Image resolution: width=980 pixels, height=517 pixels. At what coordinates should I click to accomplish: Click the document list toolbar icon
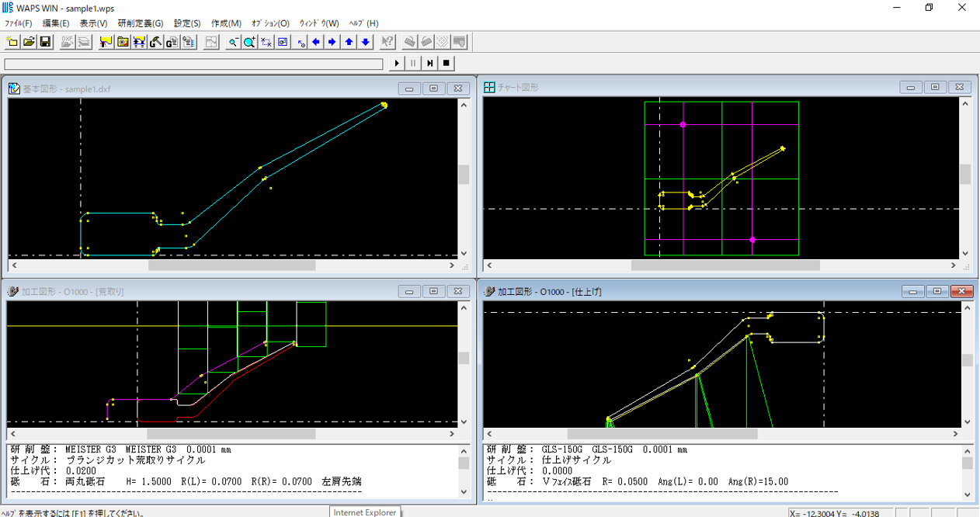(x=188, y=42)
